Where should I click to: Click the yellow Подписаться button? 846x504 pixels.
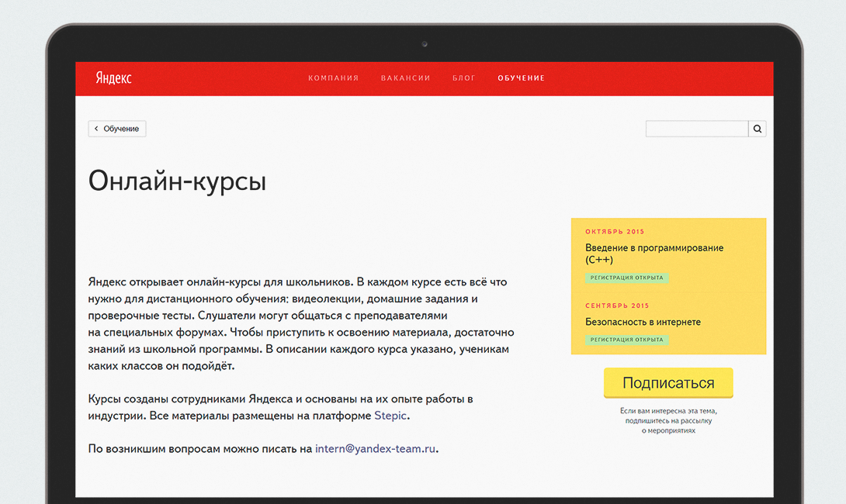[x=668, y=383]
